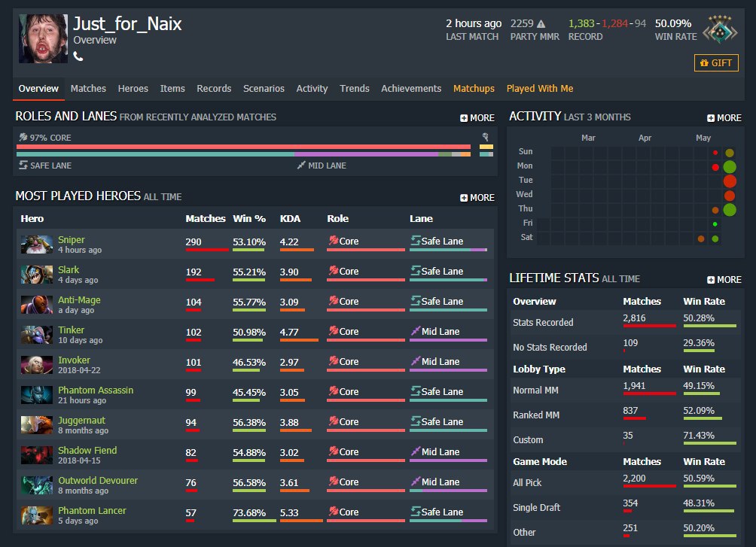756x547 pixels.
Task: Open the Activity tab
Action: (312, 89)
